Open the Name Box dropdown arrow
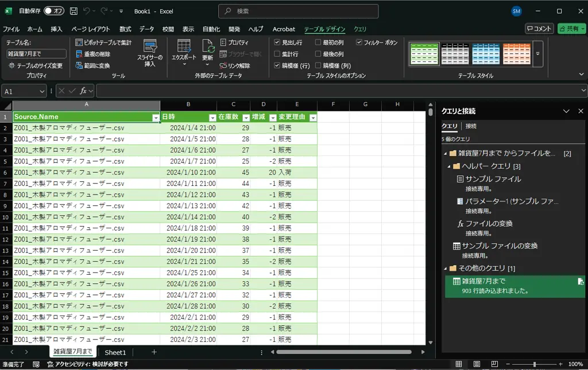This screenshot has width=588, height=370. pos(41,91)
